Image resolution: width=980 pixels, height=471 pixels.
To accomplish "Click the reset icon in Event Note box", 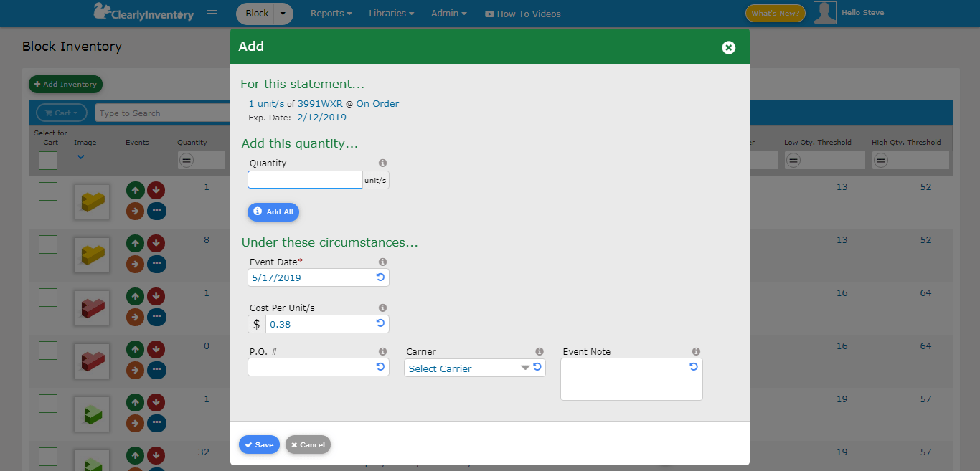I will point(694,367).
